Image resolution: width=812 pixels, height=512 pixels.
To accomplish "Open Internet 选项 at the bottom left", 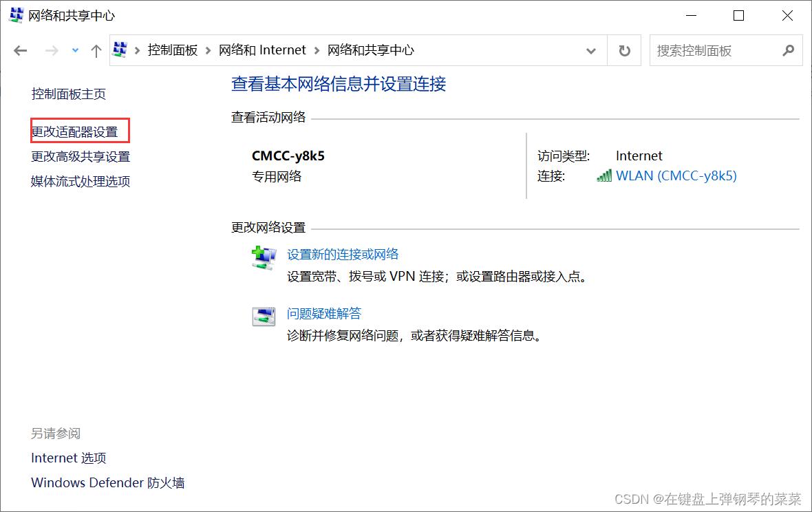I will click(x=68, y=457).
